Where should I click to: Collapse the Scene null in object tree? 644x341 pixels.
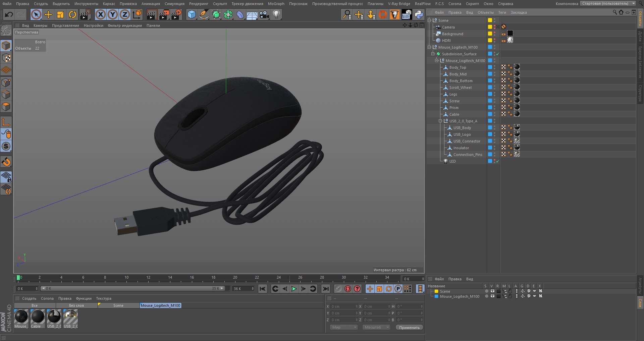pos(429,20)
